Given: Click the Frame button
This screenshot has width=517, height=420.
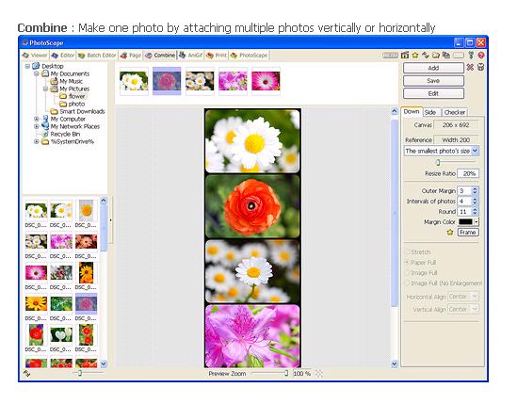Looking at the screenshot, I should 468,233.
